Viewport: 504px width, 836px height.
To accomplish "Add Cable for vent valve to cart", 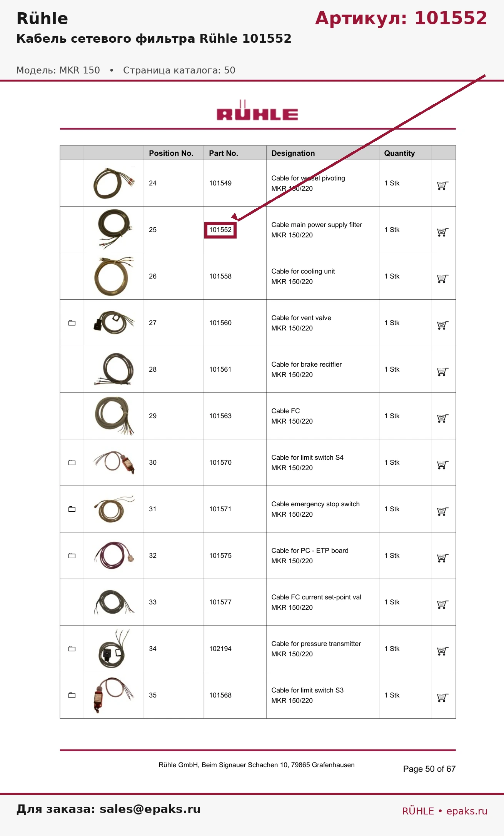I will [442, 325].
